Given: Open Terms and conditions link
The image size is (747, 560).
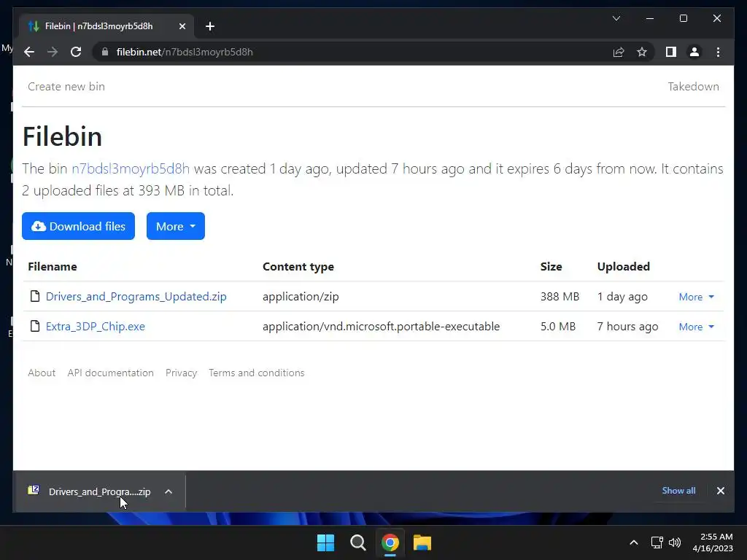Looking at the screenshot, I should coord(256,373).
